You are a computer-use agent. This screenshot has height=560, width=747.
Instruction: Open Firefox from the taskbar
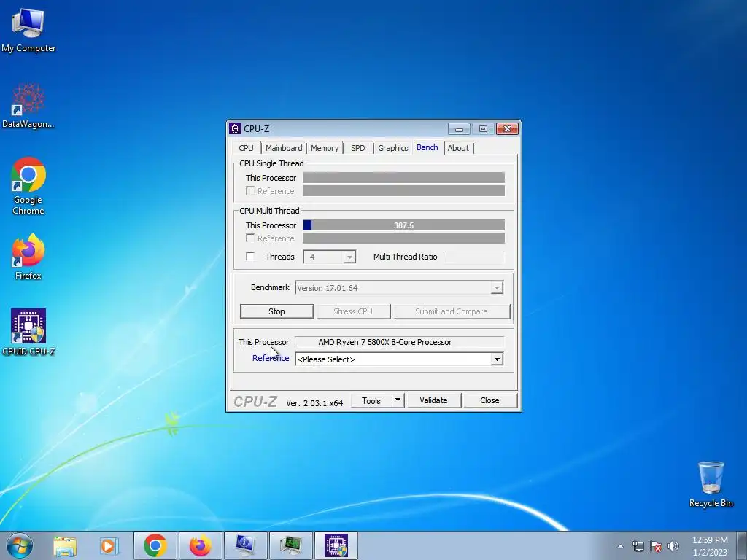(x=200, y=545)
